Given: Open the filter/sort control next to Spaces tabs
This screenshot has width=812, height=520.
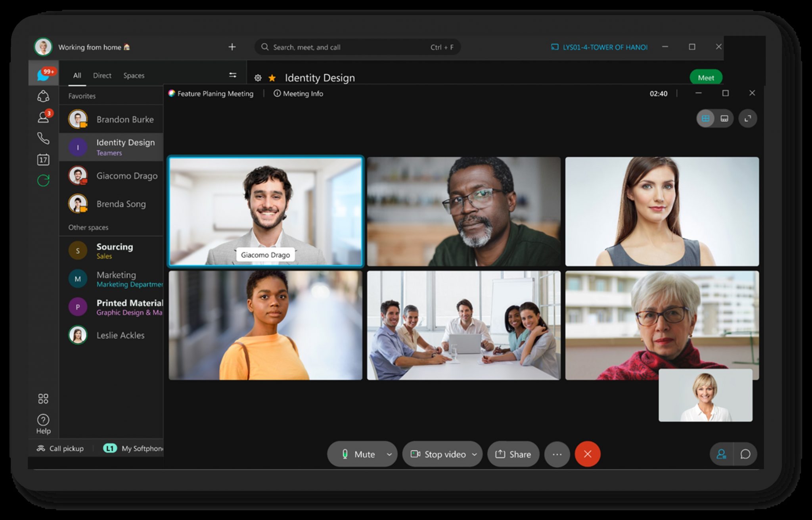Looking at the screenshot, I should coord(233,75).
